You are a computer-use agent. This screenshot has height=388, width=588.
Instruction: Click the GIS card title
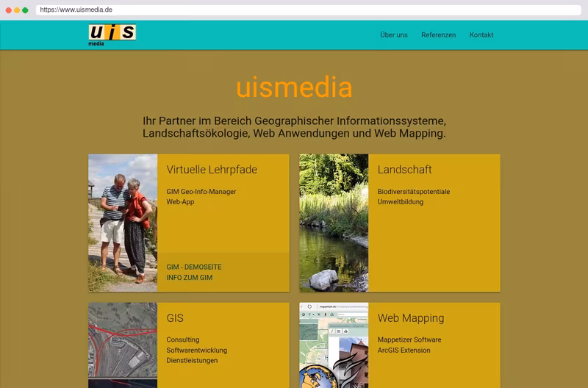click(x=175, y=318)
